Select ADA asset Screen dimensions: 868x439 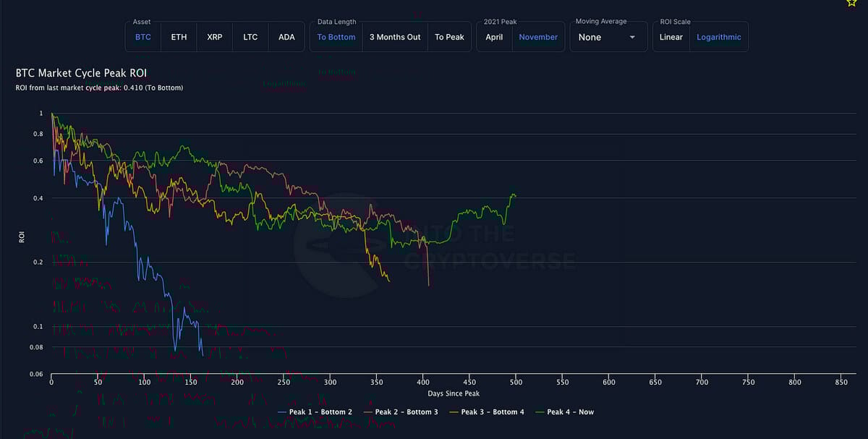(286, 37)
